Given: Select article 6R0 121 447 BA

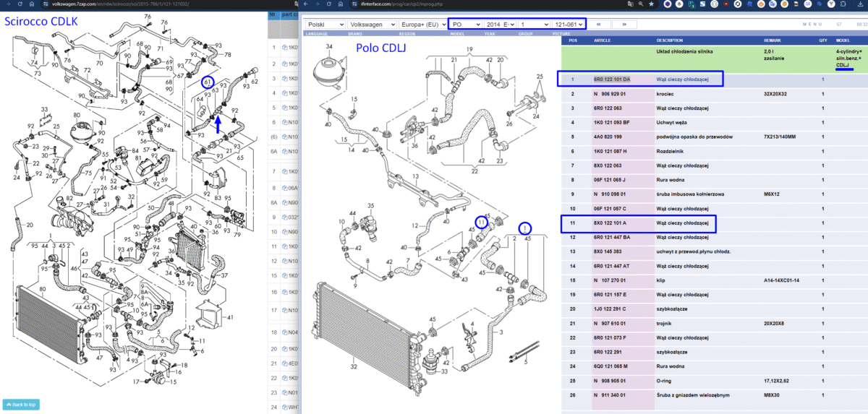Looking at the screenshot, I should [611, 236].
